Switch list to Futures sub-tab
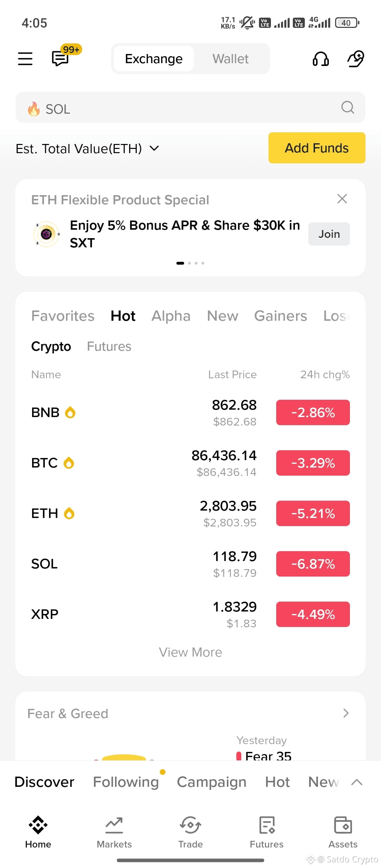 pyautogui.click(x=109, y=346)
